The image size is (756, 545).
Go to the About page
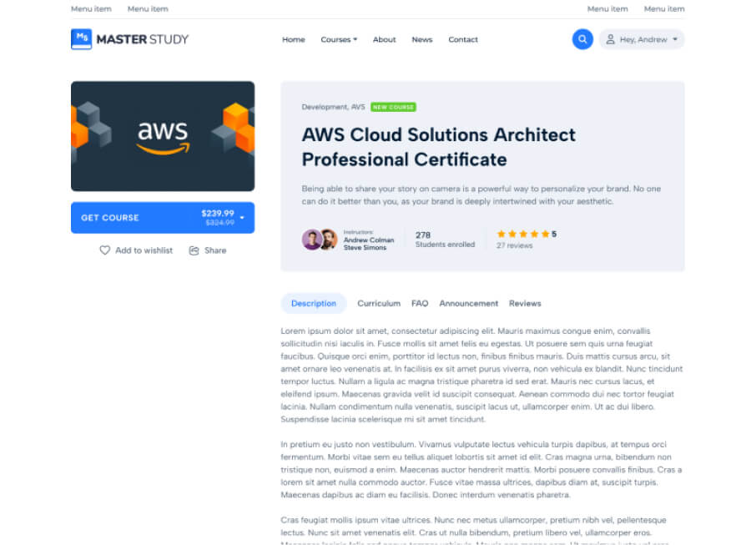[384, 39]
